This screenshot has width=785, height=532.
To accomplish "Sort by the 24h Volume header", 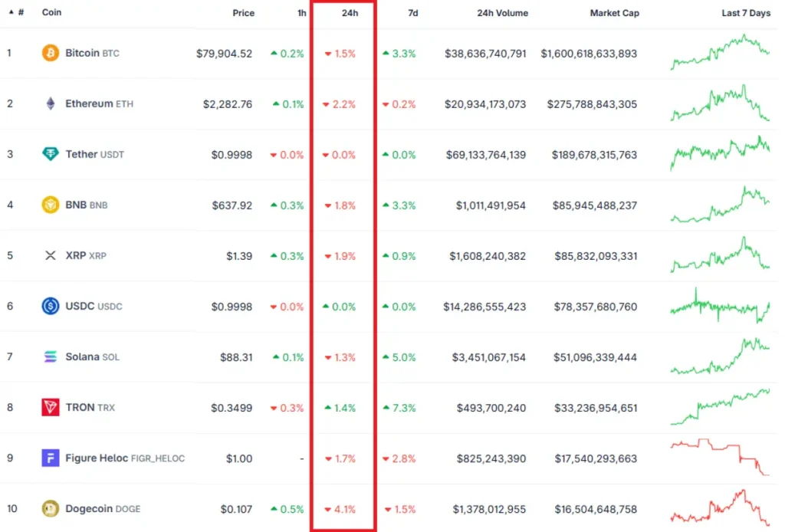I will [x=502, y=13].
